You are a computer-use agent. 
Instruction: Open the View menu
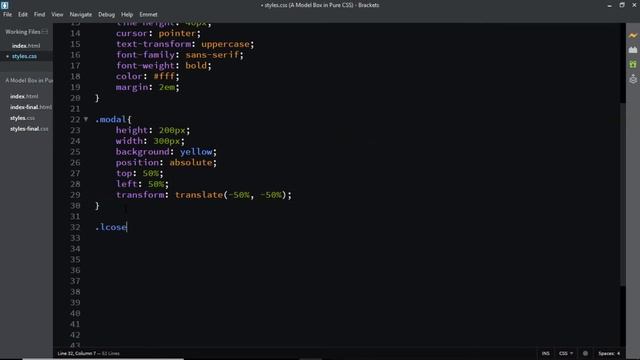[x=57, y=14]
